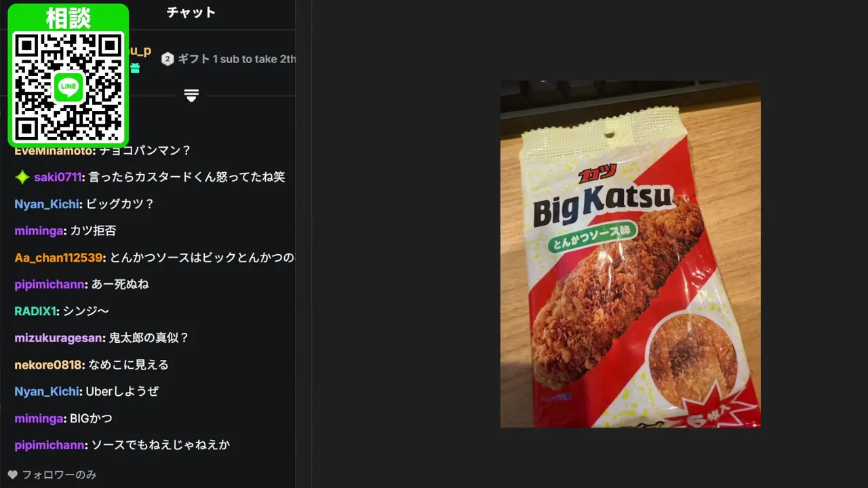
Task: Click username saki0711 in chat
Action: (x=58, y=177)
